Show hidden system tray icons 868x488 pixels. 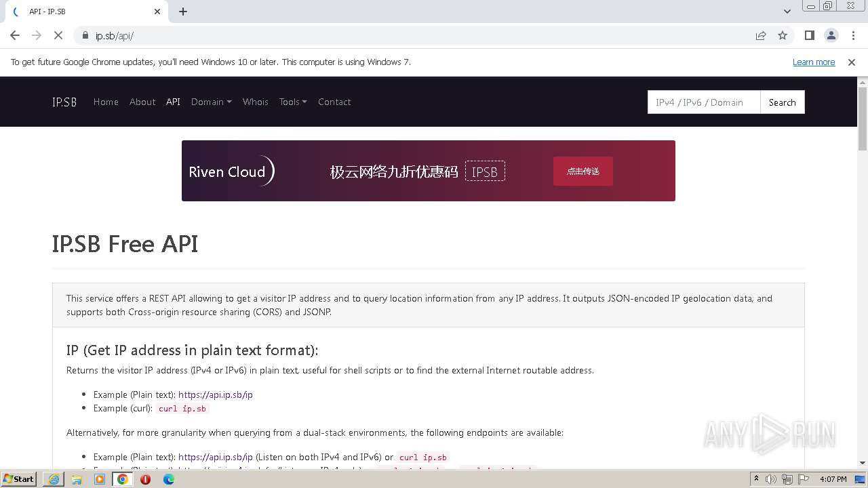(x=756, y=479)
